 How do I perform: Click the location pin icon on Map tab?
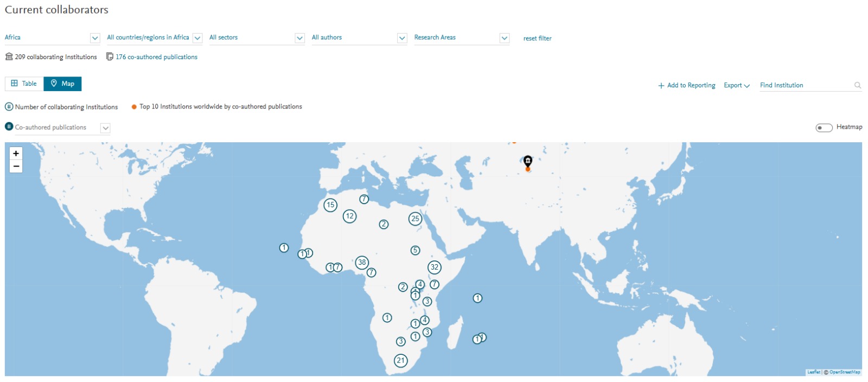pyautogui.click(x=54, y=84)
